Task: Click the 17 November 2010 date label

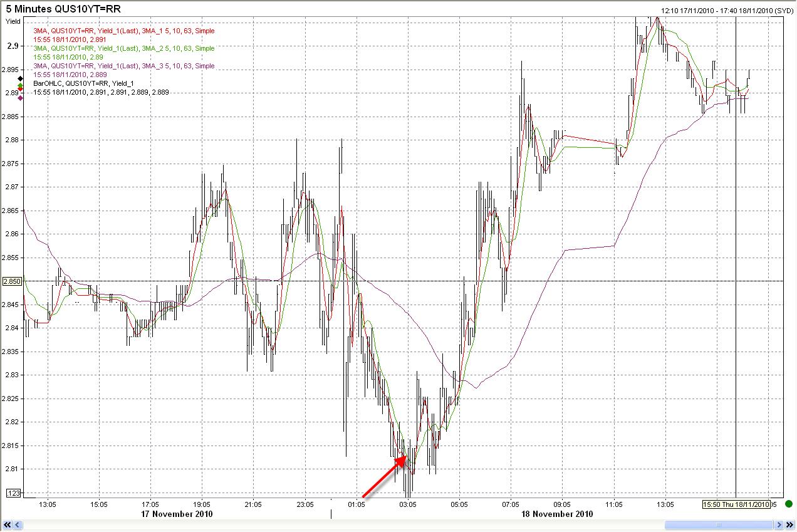Action: click(176, 514)
